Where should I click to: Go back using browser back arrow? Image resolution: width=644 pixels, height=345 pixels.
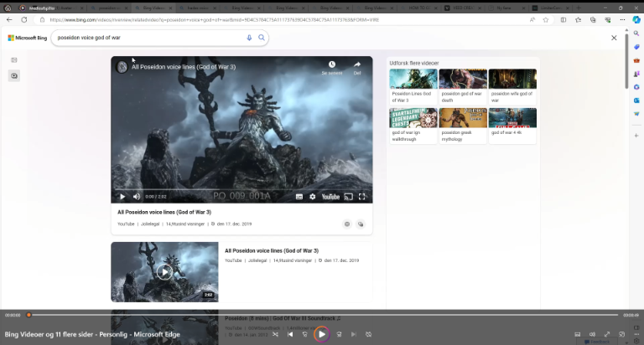tap(10, 19)
